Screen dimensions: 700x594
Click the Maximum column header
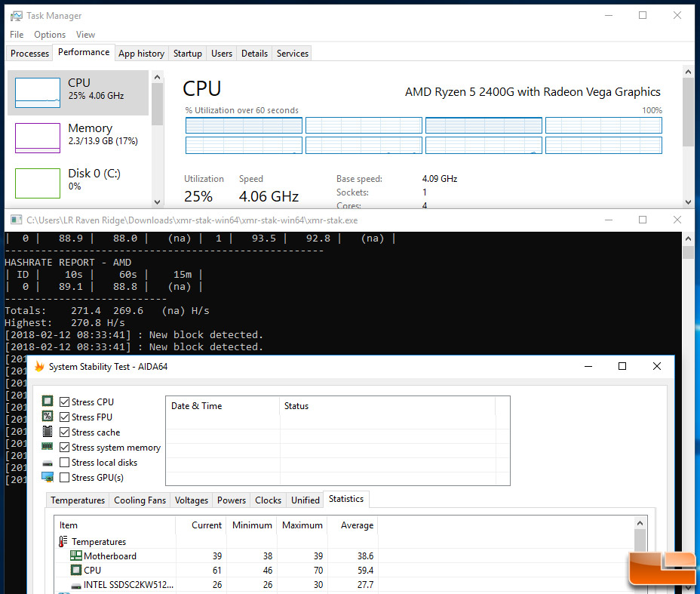click(x=302, y=525)
